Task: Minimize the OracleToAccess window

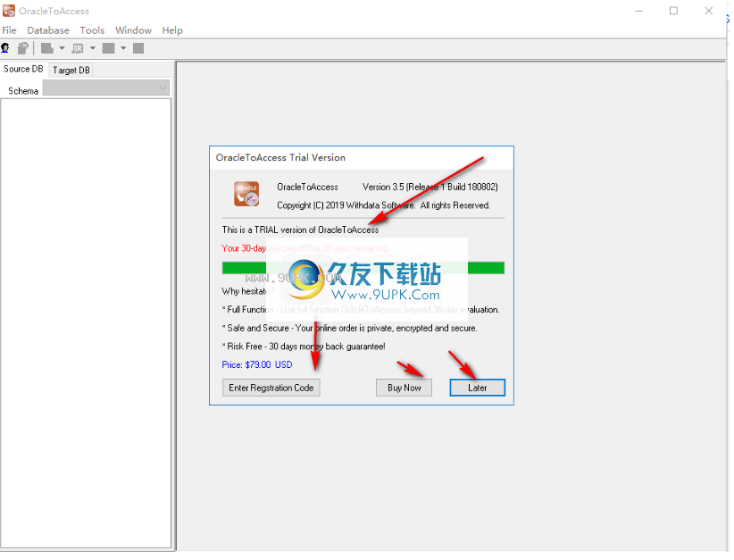Action: pyautogui.click(x=640, y=11)
